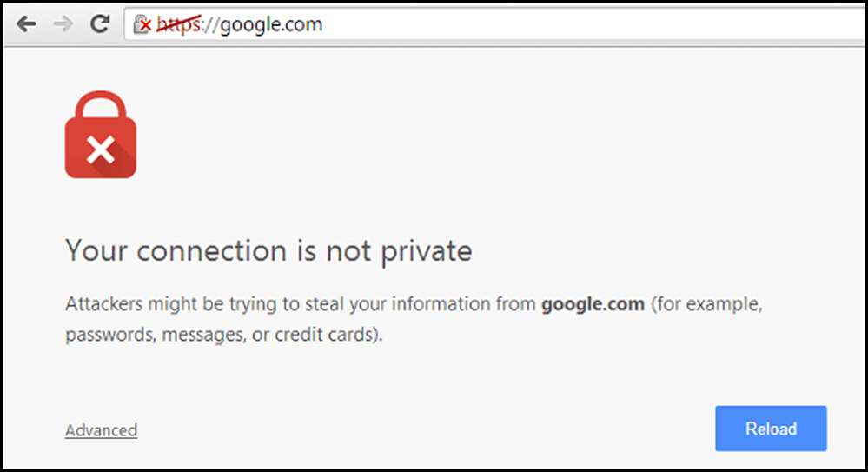Click the google.com text in the address bar

click(271, 24)
